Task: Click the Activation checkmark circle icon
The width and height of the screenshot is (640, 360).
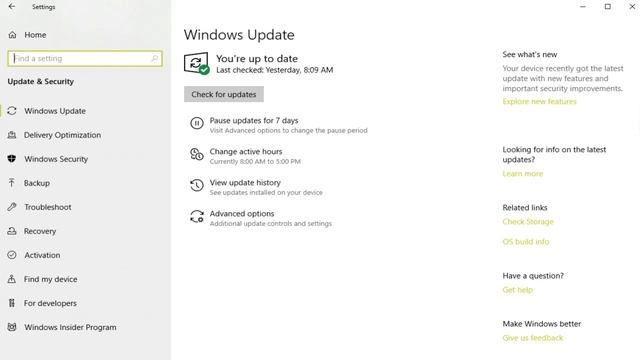Action: [x=12, y=255]
